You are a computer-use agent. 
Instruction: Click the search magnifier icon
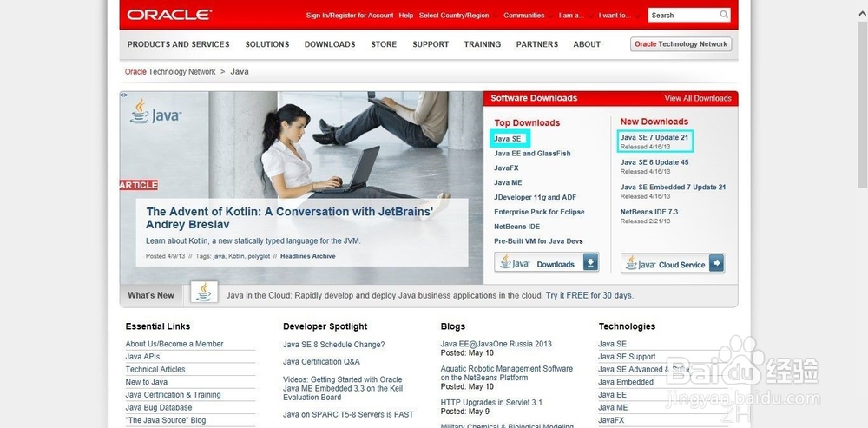pyautogui.click(x=724, y=15)
